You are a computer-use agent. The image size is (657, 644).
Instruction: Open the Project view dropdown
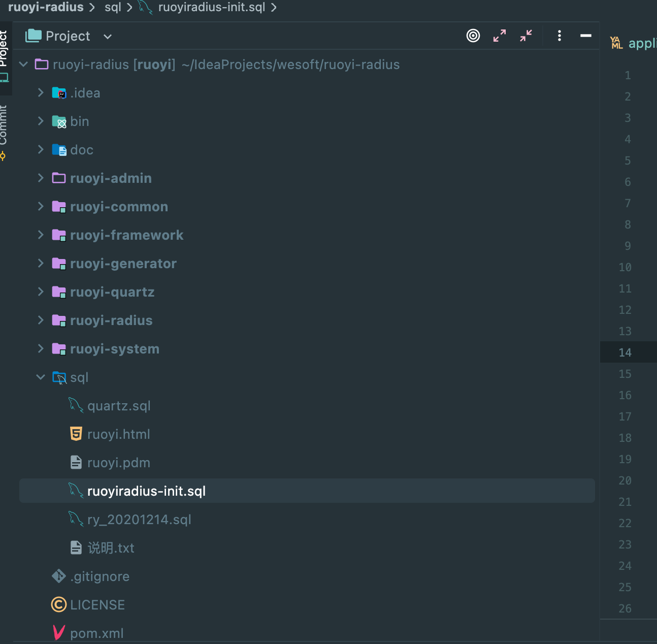pyautogui.click(x=108, y=37)
